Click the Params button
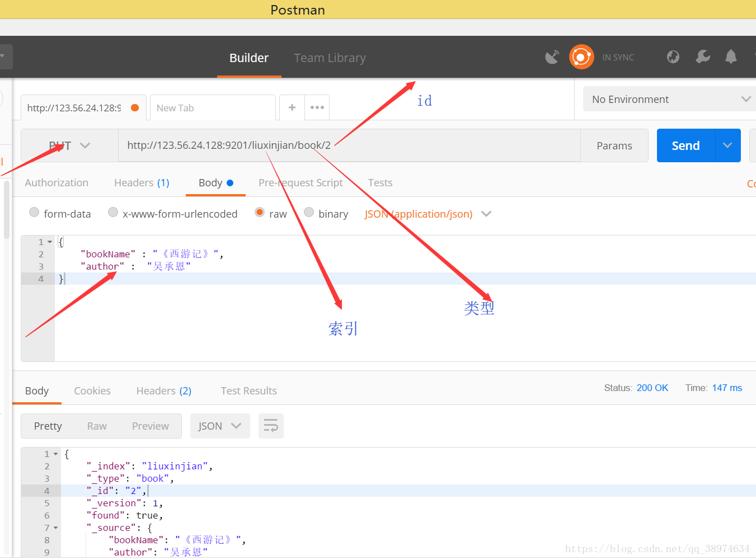Image resolution: width=756 pixels, height=560 pixels. [614, 145]
